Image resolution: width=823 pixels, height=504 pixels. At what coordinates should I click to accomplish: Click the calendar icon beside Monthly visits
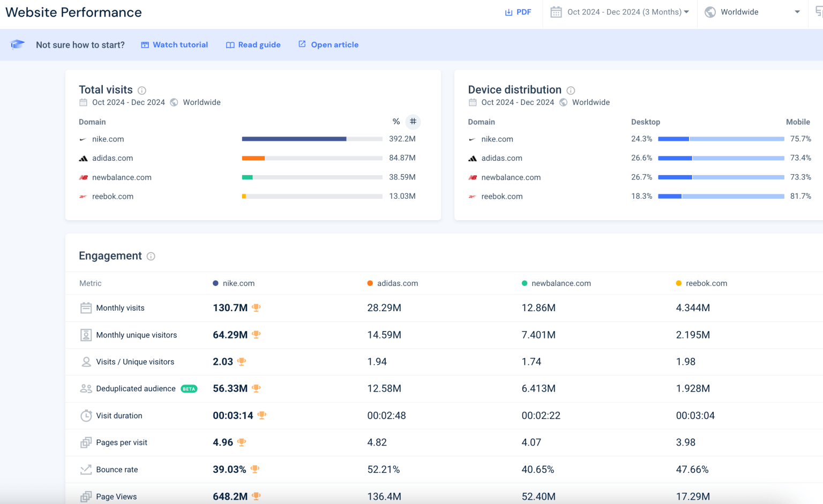86,308
